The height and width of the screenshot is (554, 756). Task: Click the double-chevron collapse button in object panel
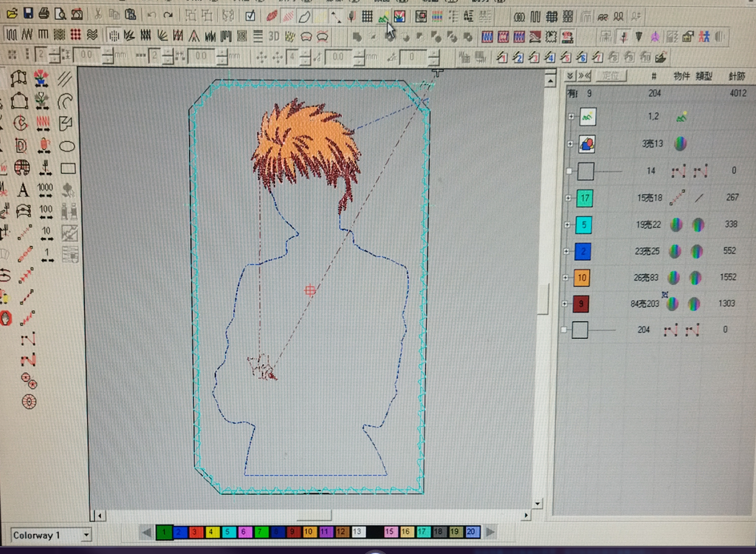point(570,76)
